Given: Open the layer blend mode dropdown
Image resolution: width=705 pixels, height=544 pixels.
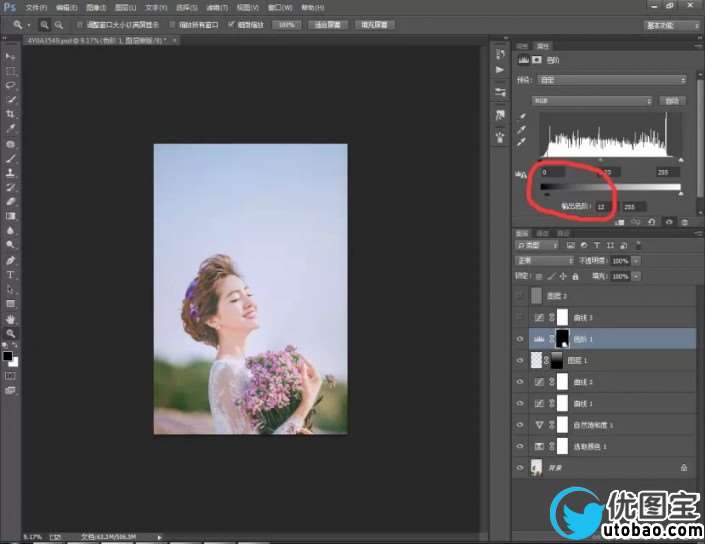Looking at the screenshot, I should (544, 261).
